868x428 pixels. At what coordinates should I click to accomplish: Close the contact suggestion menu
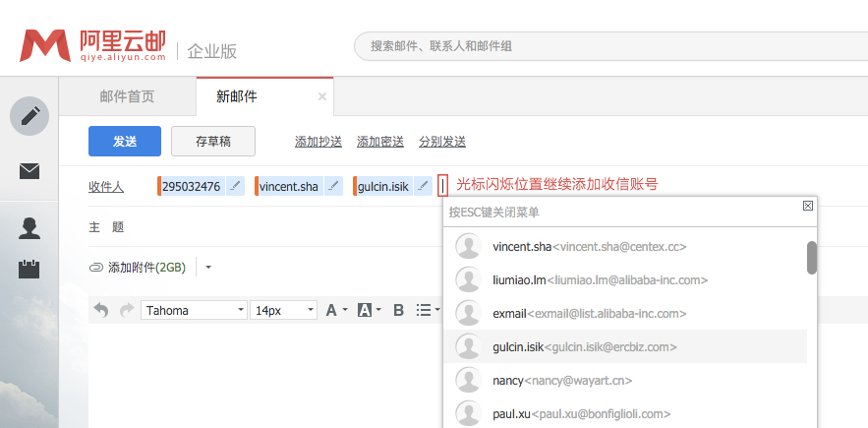(807, 206)
